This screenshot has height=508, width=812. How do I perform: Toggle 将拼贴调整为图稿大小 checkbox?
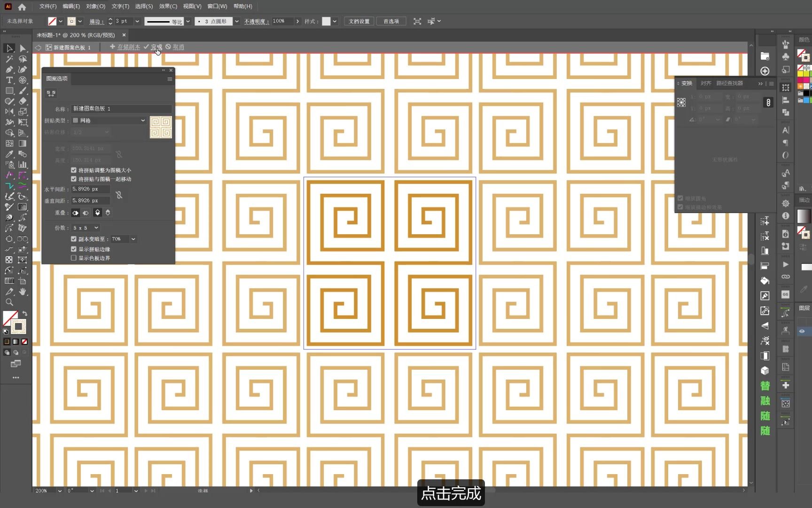[x=74, y=170]
